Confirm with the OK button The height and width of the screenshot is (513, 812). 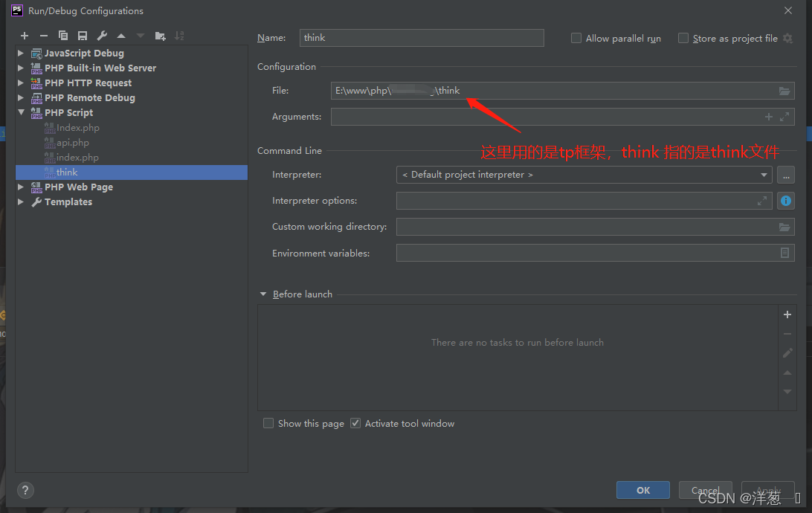pos(642,490)
